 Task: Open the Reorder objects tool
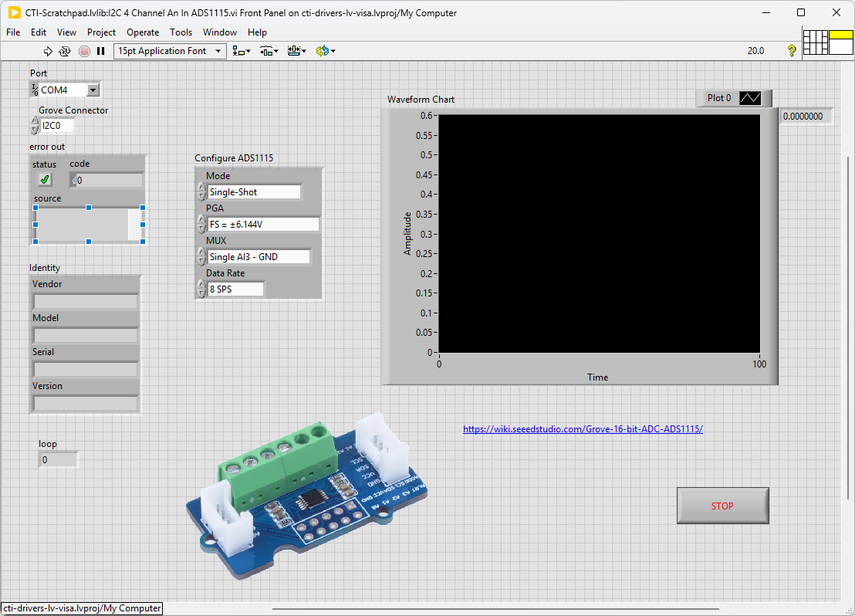click(325, 51)
